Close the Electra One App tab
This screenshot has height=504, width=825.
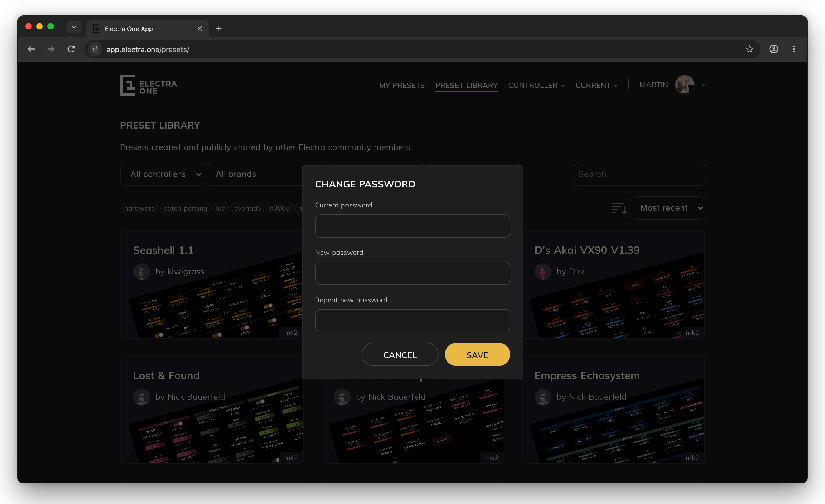pos(200,28)
